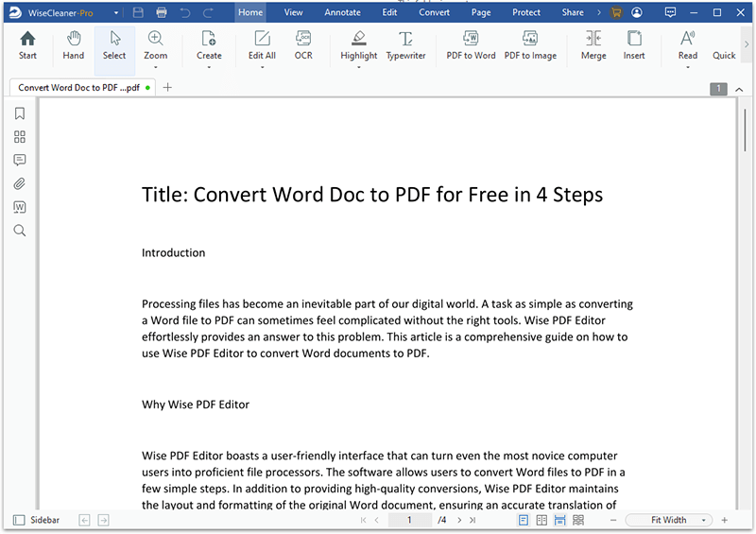Print the document using the printer icon
The width and height of the screenshot is (756, 534).
(162, 12)
